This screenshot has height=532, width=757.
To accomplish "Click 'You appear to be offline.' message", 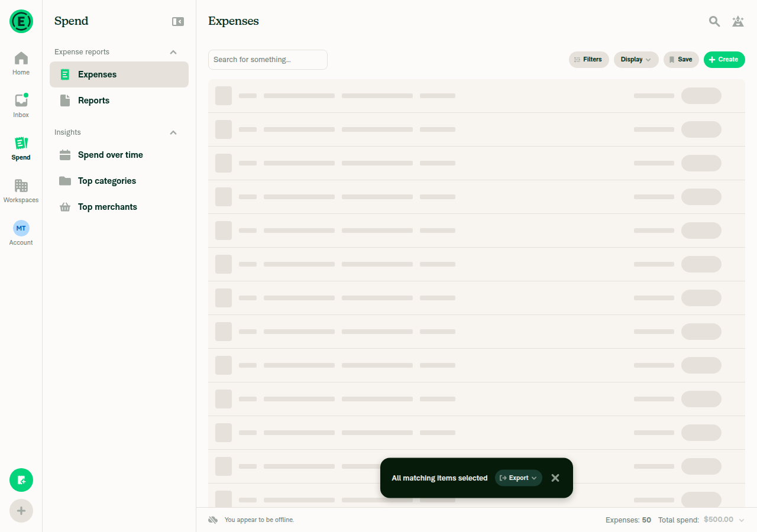I will click(259, 520).
